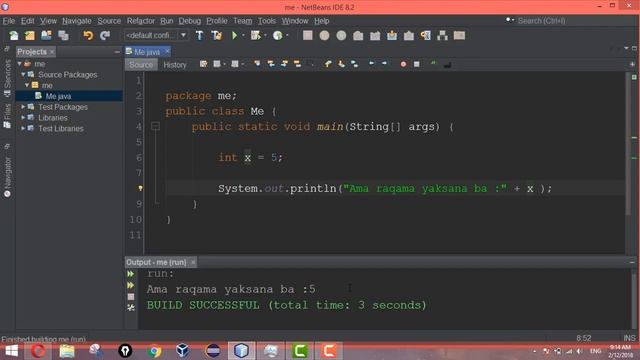The height and width of the screenshot is (360, 640).
Task: Open VirtualBox from the taskbar
Action: (x=182, y=351)
